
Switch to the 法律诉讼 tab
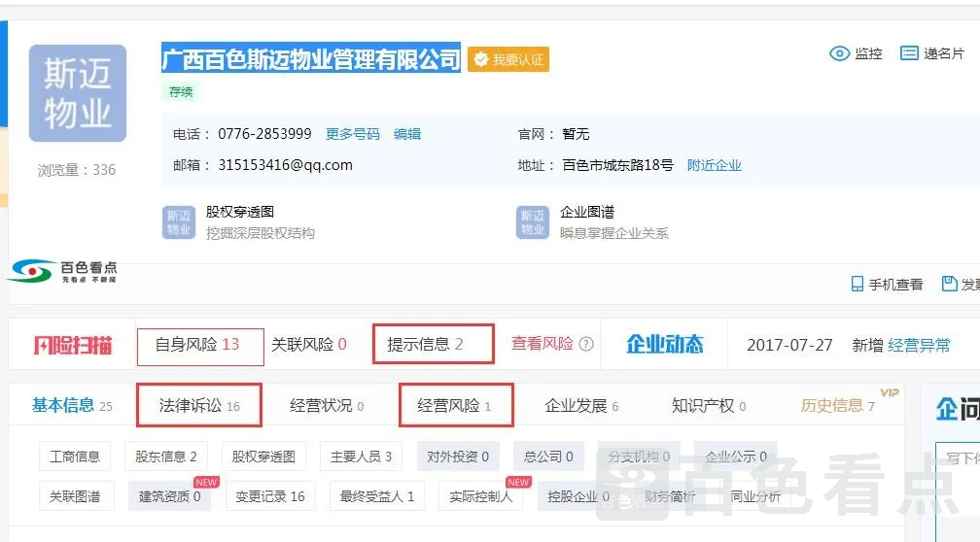[199, 405]
